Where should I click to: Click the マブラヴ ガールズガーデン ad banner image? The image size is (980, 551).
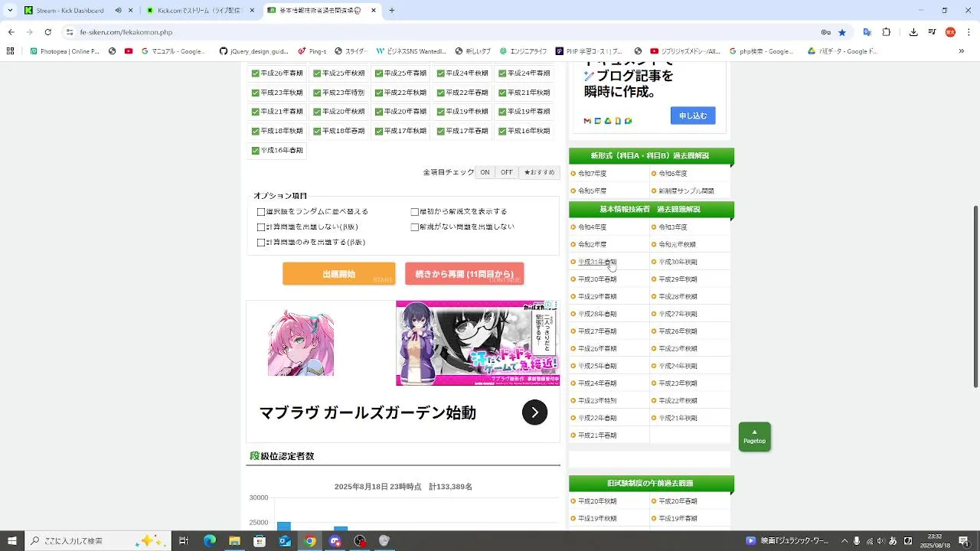click(478, 343)
